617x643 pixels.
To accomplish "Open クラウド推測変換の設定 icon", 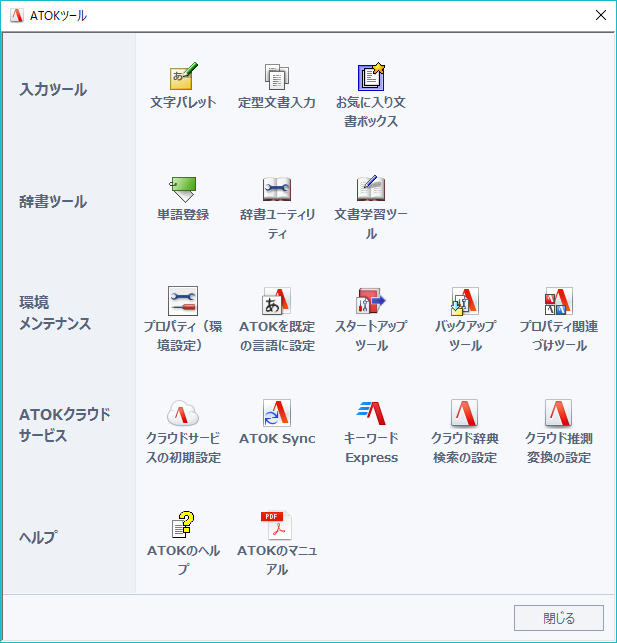I will (x=559, y=413).
